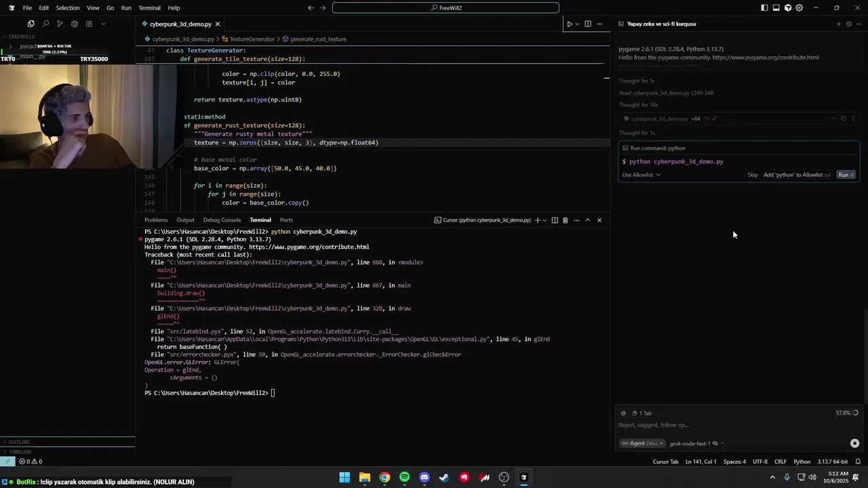Open Steam from the taskbar
868x488 pixels.
444,477
